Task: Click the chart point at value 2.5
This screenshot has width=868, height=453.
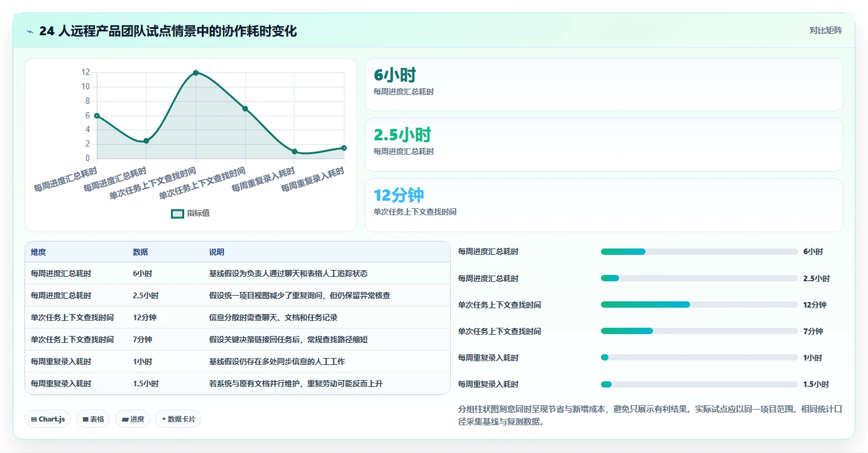Action: click(x=146, y=141)
